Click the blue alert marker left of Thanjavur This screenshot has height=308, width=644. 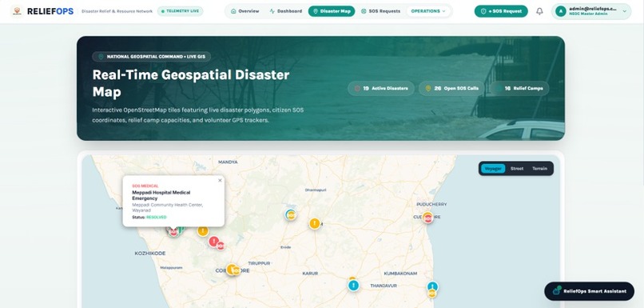(x=354, y=286)
